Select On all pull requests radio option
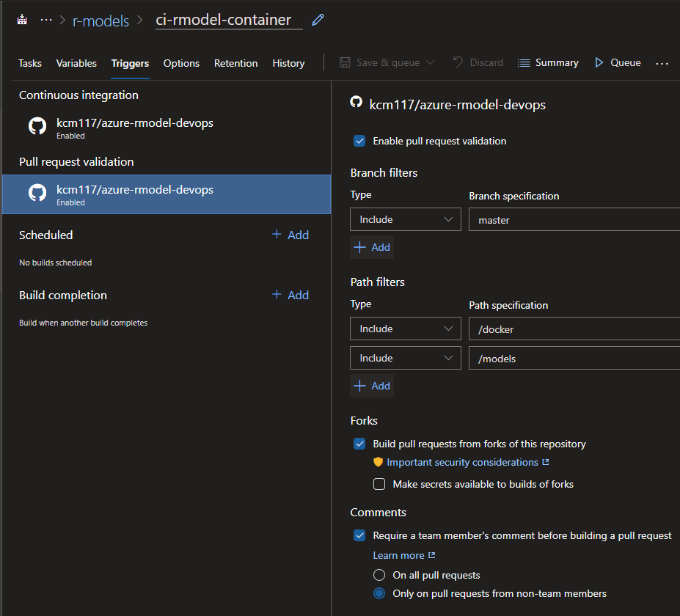Screen dimensions: 680x616 [x=379, y=575]
